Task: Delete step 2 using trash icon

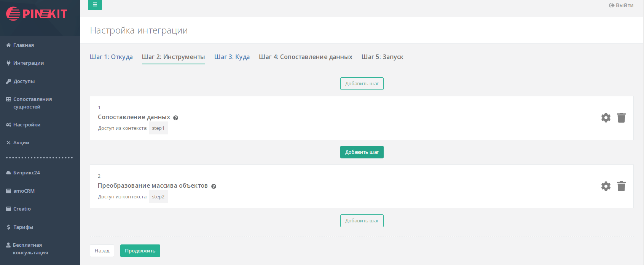Action: pos(621,186)
